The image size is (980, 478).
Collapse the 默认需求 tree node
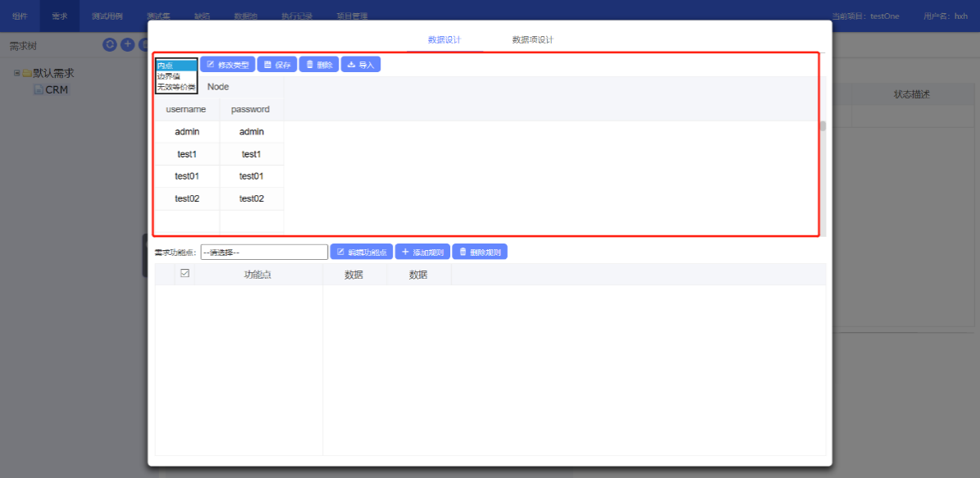tap(16, 73)
